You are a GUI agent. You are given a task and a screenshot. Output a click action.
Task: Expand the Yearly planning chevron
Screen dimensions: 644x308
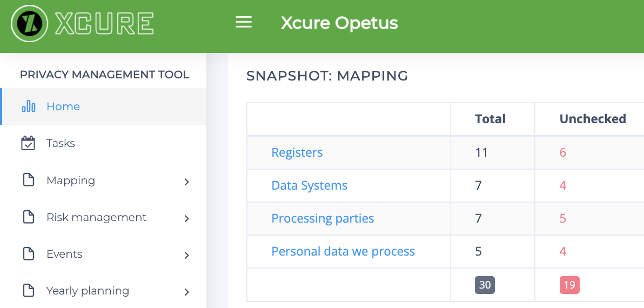(x=186, y=292)
